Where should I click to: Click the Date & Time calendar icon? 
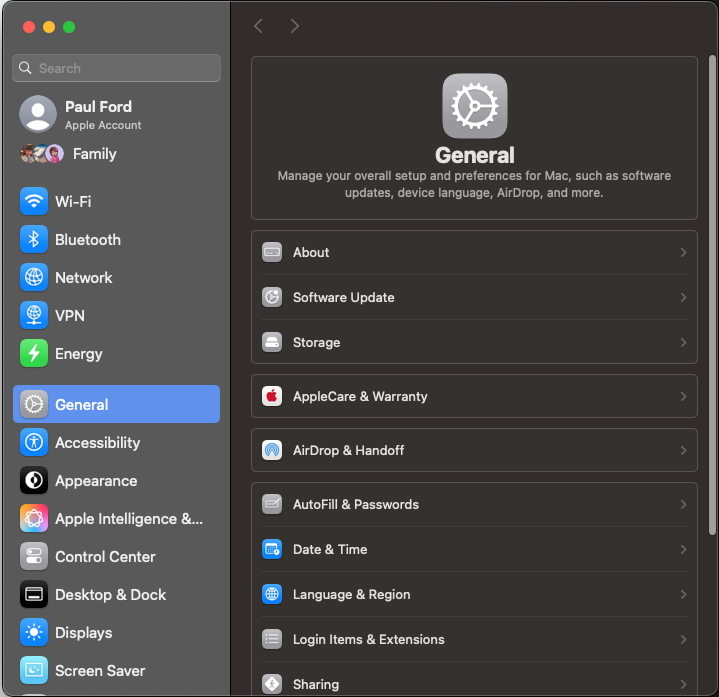[x=272, y=549]
